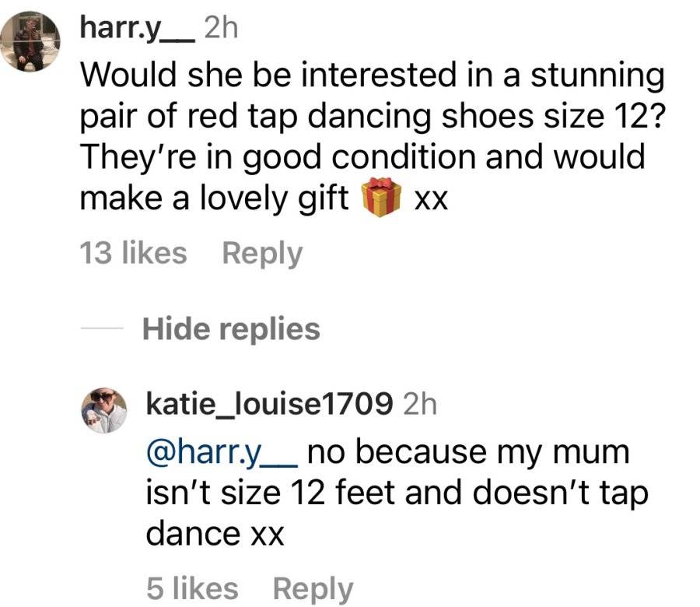Screen dimensions: 700x607
Task: Click the line beside Hide replies
Action: [102, 328]
